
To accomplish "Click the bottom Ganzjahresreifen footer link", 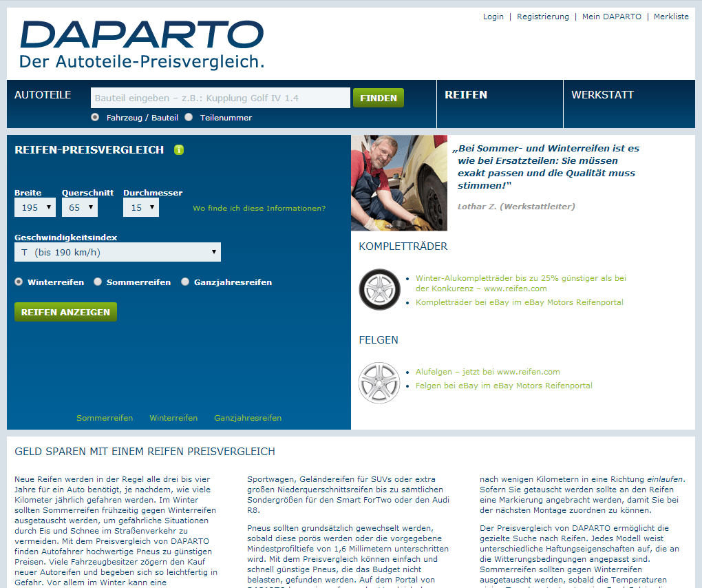I will pos(248,418).
